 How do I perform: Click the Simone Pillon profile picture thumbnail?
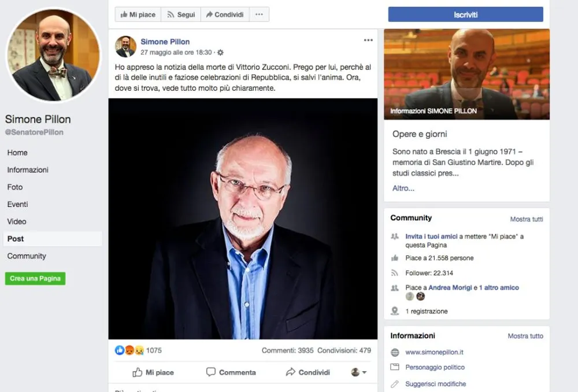[x=125, y=46]
